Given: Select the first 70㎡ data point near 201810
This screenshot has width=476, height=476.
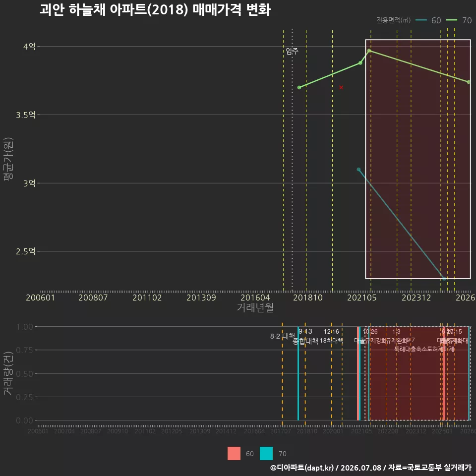Looking at the screenshot, I should click(x=299, y=87).
